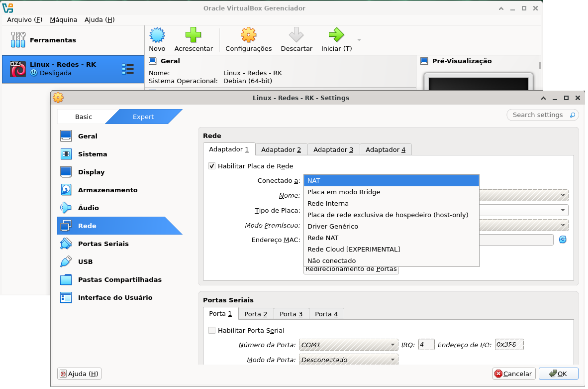Screen dimensions: 588x389
Task: Switch to Adaptador 2 tab
Action: pyautogui.click(x=281, y=149)
